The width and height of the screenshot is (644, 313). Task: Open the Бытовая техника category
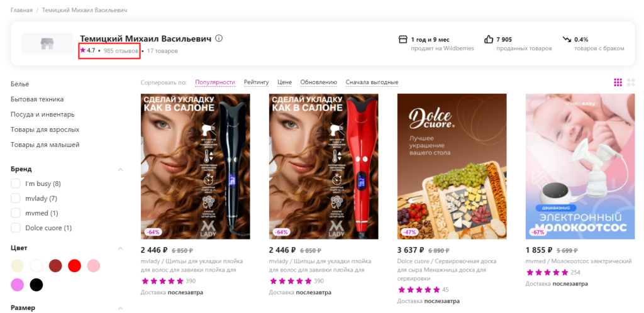coord(37,99)
